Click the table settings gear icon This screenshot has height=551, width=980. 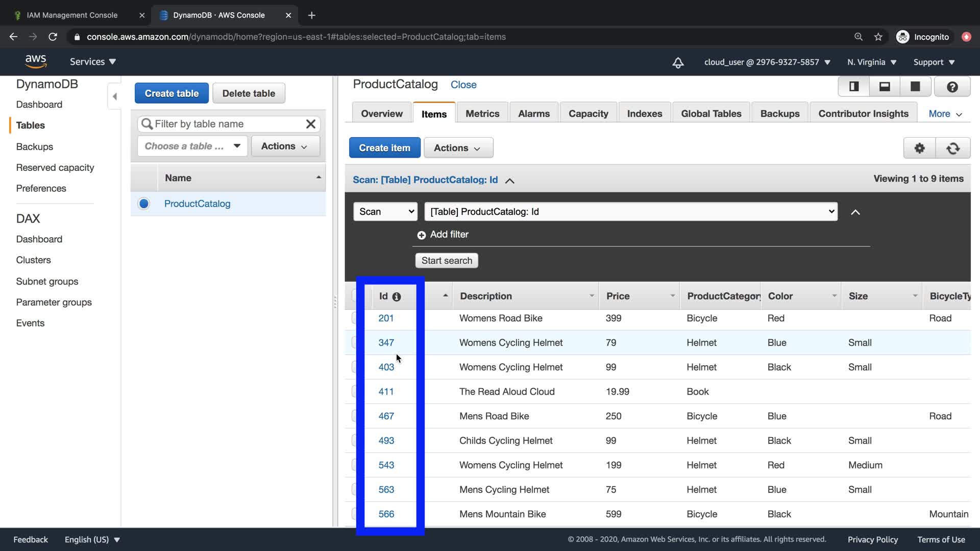click(919, 148)
